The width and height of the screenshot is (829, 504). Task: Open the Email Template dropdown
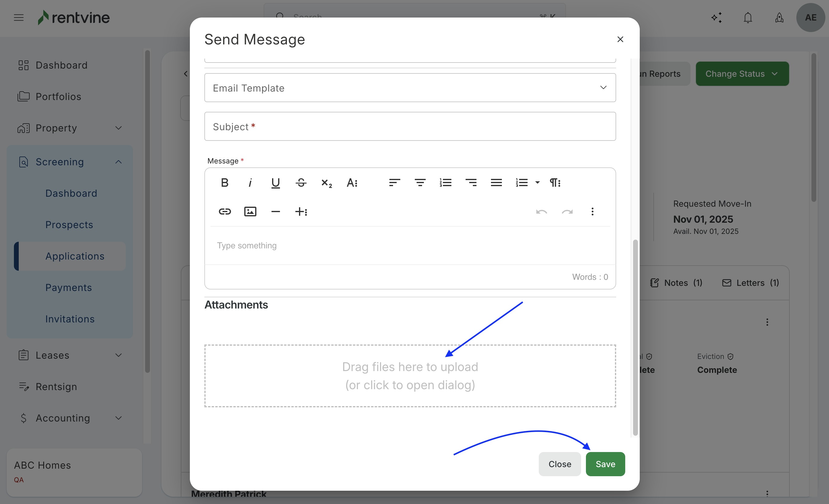(x=410, y=88)
